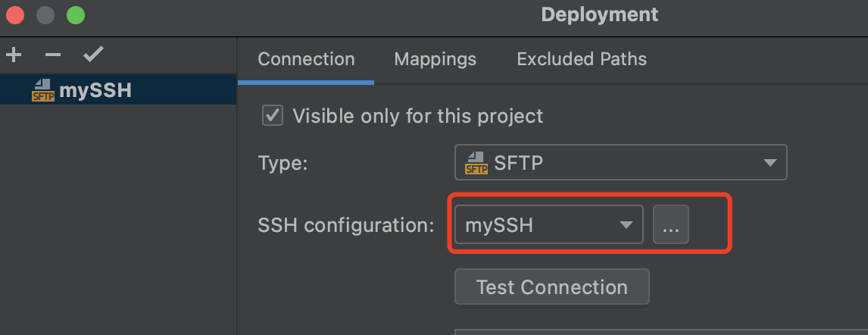Switch to the Connection tab
Viewport: 868px width, 335px height.
coord(306,59)
